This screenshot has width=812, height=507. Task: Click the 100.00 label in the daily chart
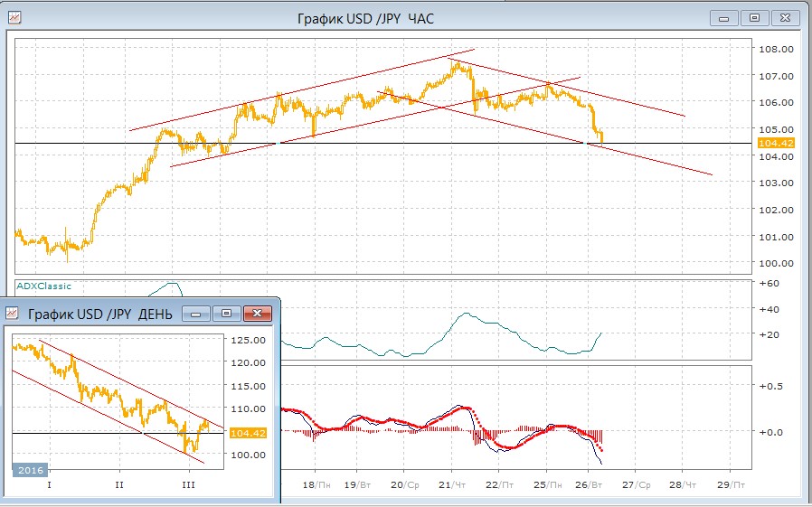[248, 455]
